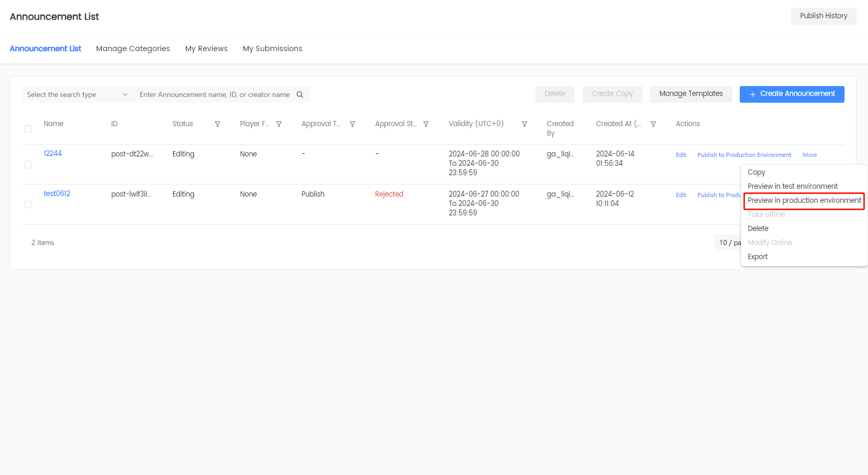Open the Player F... column filter icon
Image resolution: width=868 pixels, height=475 pixels.
click(279, 124)
